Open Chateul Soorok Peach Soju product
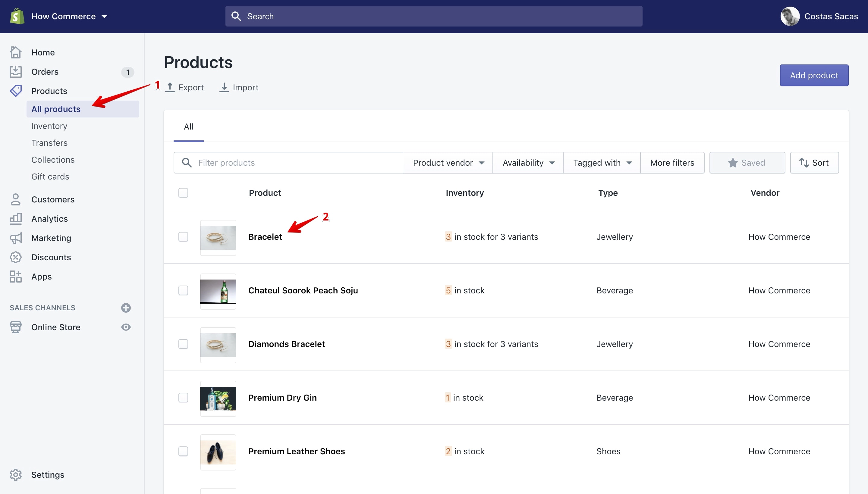Screen dimensions: 868x494 [303, 290]
